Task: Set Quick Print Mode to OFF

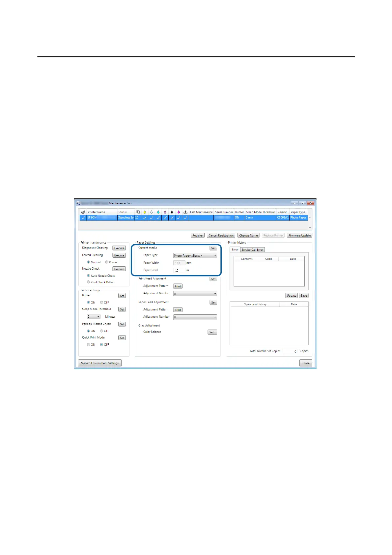Action: [x=102, y=344]
